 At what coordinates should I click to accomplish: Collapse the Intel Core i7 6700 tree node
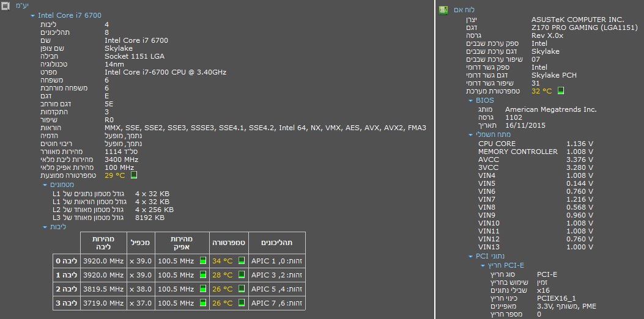point(33,16)
